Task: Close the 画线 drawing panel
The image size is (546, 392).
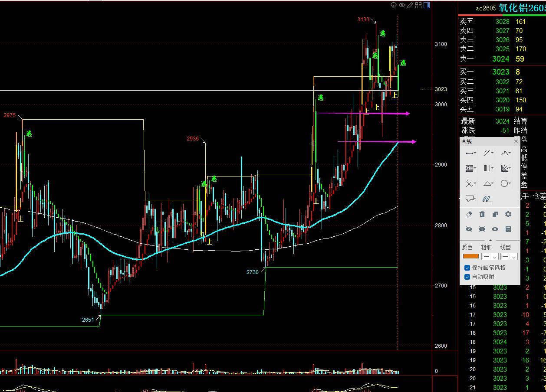Action: pos(516,141)
